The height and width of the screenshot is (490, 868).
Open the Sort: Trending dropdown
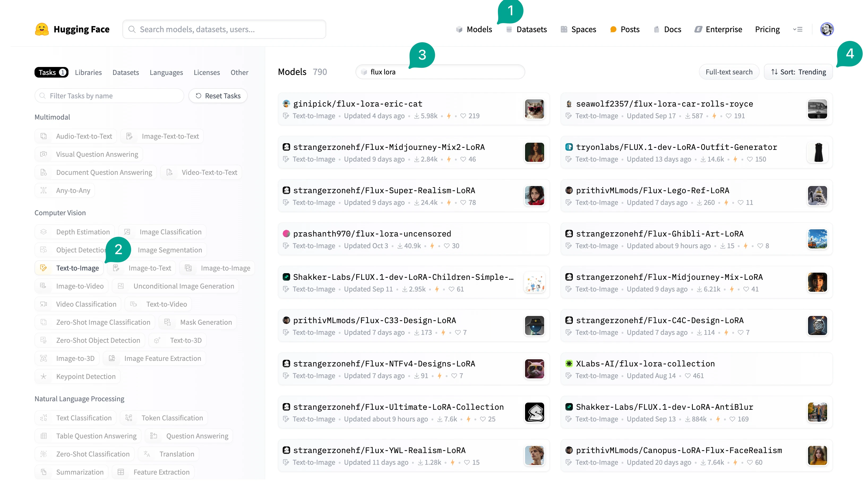pyautogui.click(x=798, y=71)
